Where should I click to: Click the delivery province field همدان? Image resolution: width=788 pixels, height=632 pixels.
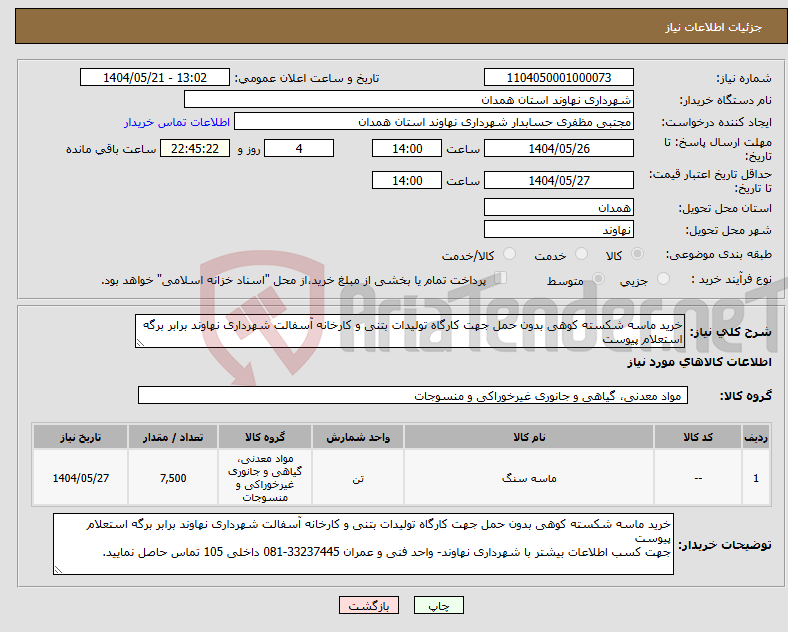tap(558, 207)
